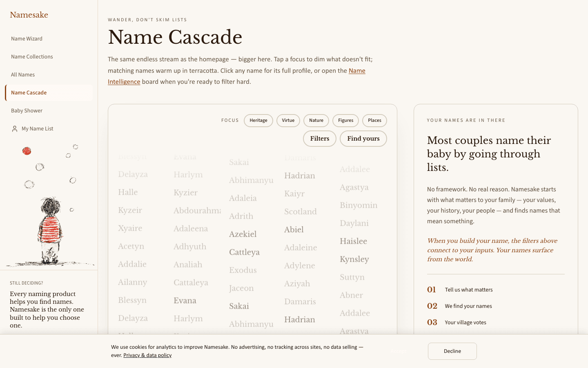Open the name Kynsley

pyautogui.click(x=354, y=259)
